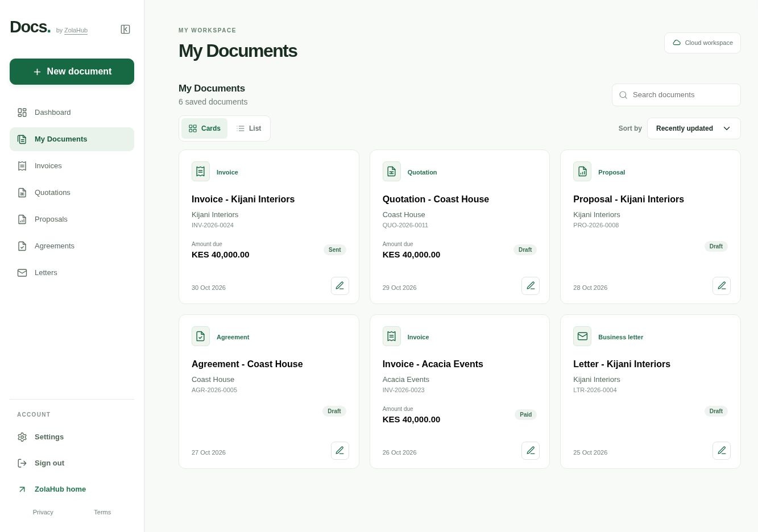This screenshot has width=758, height=532.
Task: Open the Privacy link
Action: click(x=43, y=512)
